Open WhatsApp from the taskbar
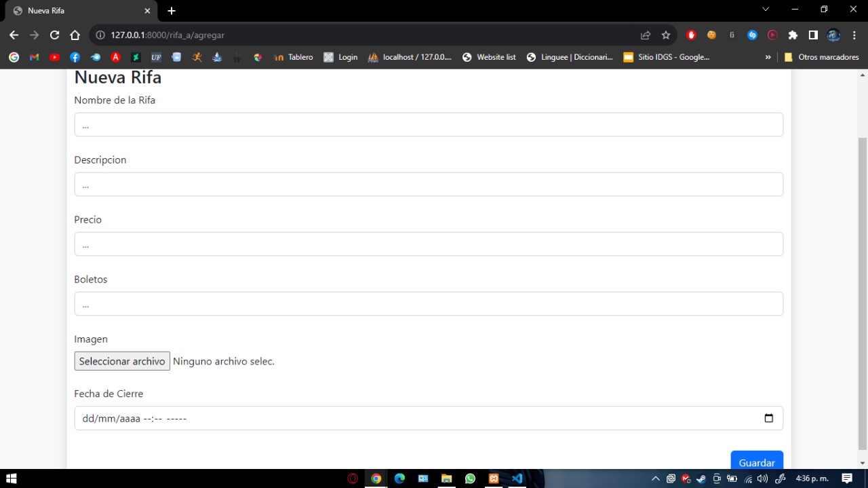 click(x=471, y=478)
